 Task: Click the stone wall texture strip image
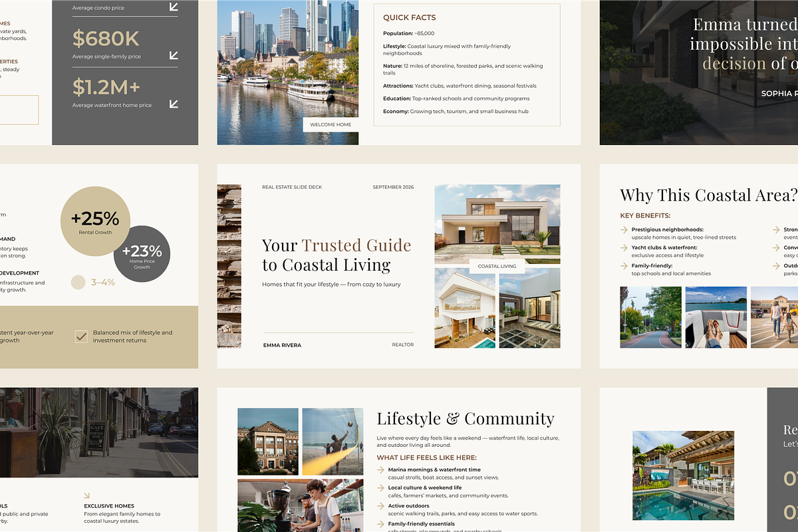(x=229, y=266)
